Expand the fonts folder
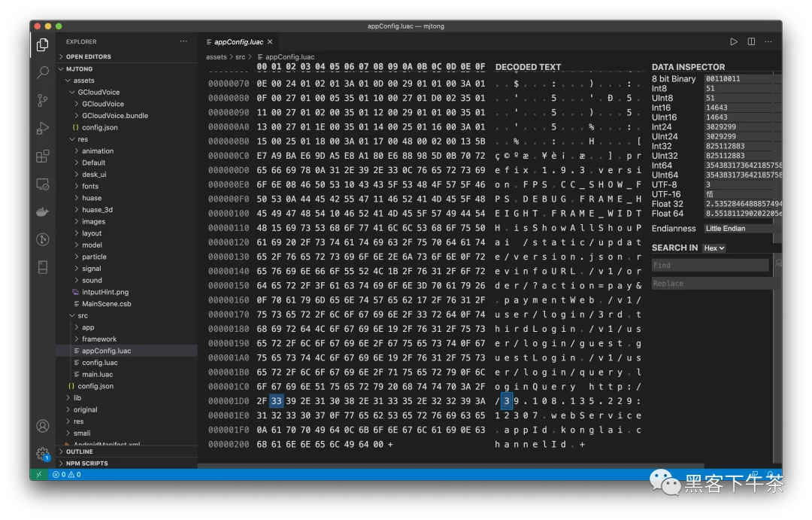This screenshot has height=520, width=812. (x=127, y=186)
